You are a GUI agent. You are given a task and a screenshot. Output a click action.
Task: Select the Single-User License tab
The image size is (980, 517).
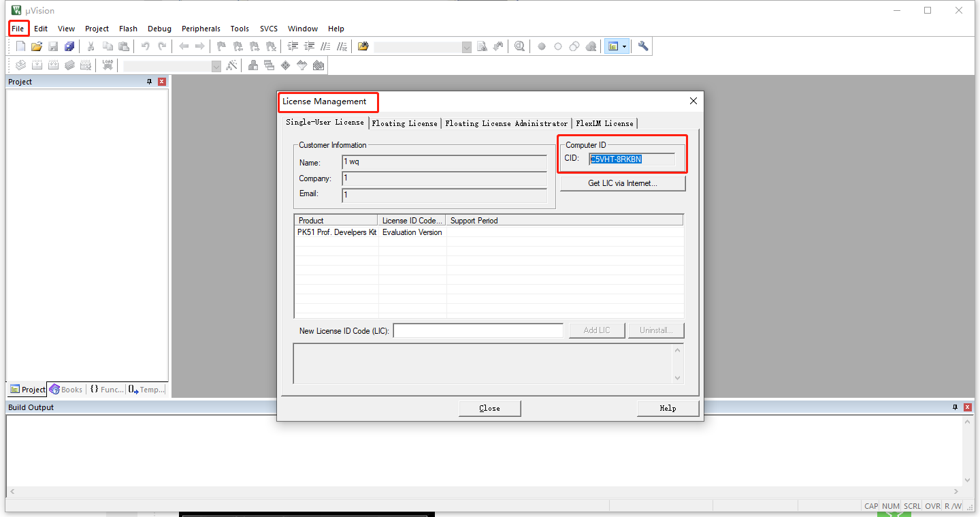tap(325, 122)
